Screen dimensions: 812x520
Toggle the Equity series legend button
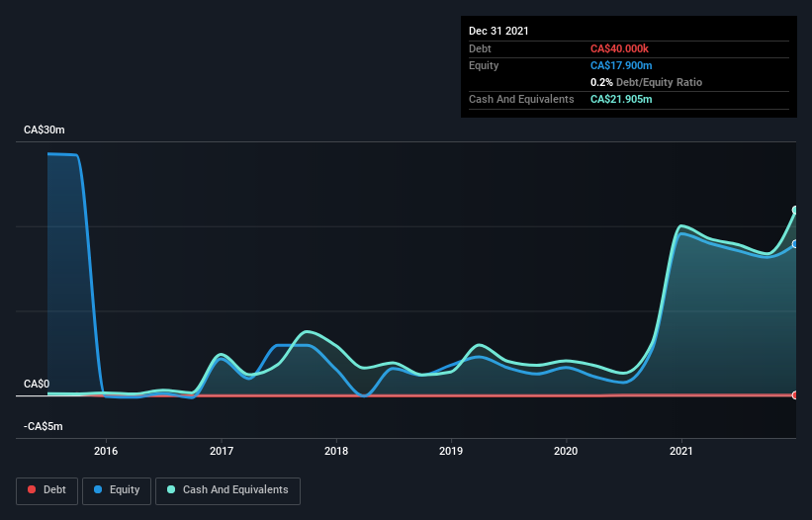pos(117,490)
